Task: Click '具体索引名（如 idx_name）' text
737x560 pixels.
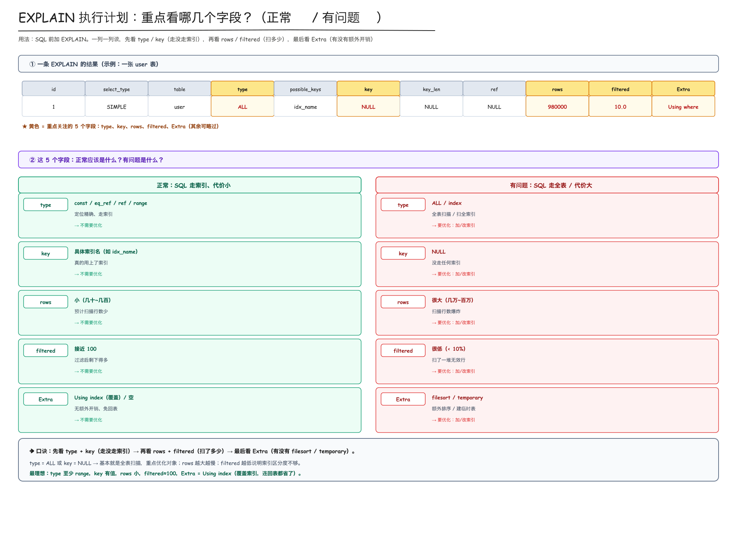Action: 106,252
